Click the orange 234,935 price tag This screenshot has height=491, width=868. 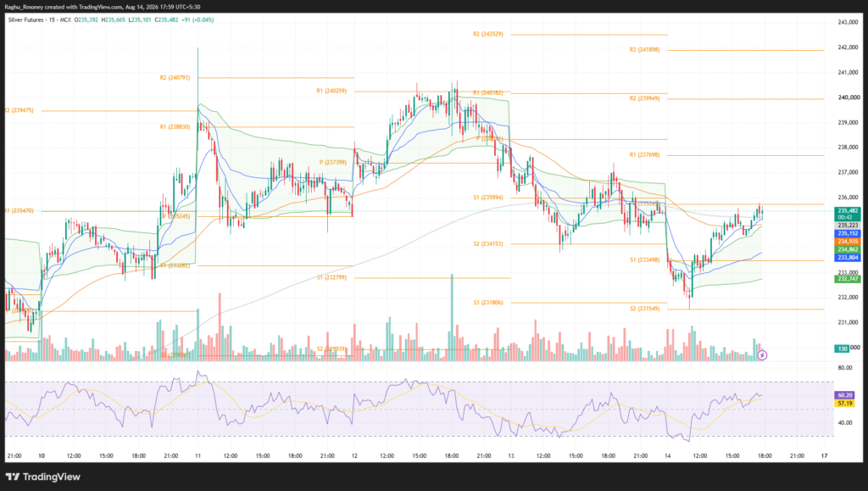[x=848, y=242]
